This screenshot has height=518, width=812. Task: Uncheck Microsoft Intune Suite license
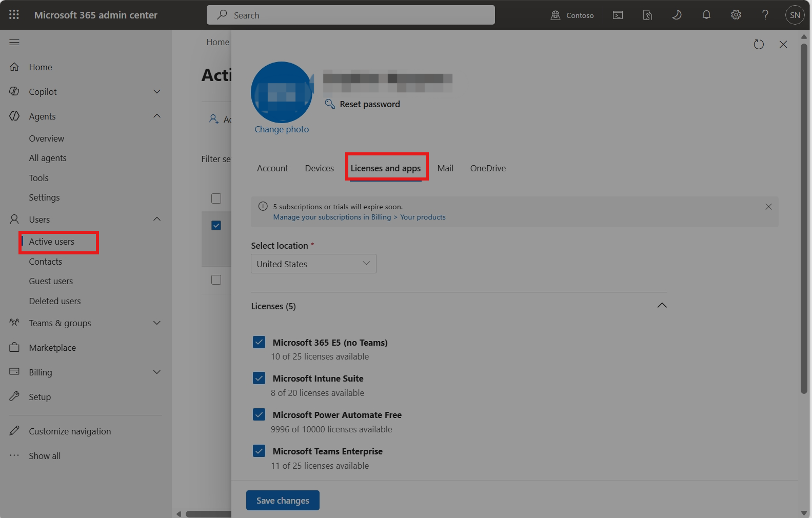tap(259, 378)
